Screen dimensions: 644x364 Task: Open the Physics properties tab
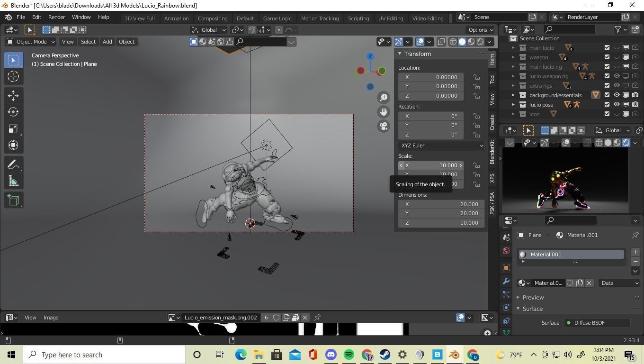506,308
